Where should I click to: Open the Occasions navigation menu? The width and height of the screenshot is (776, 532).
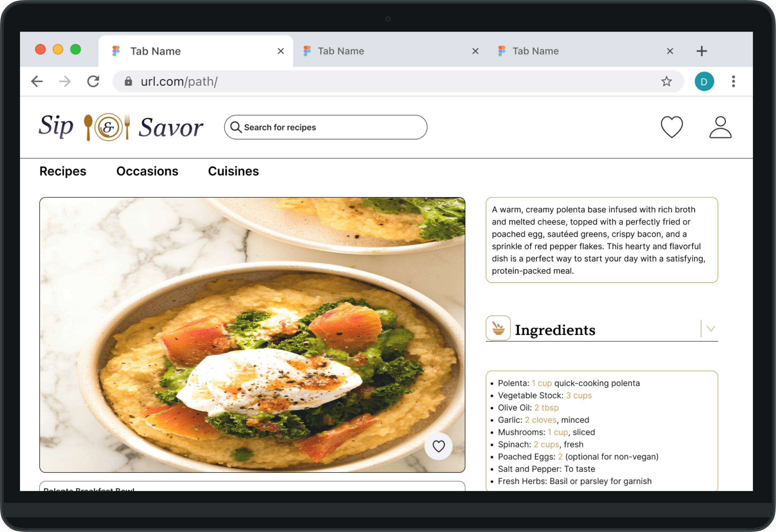pos(147,171)
